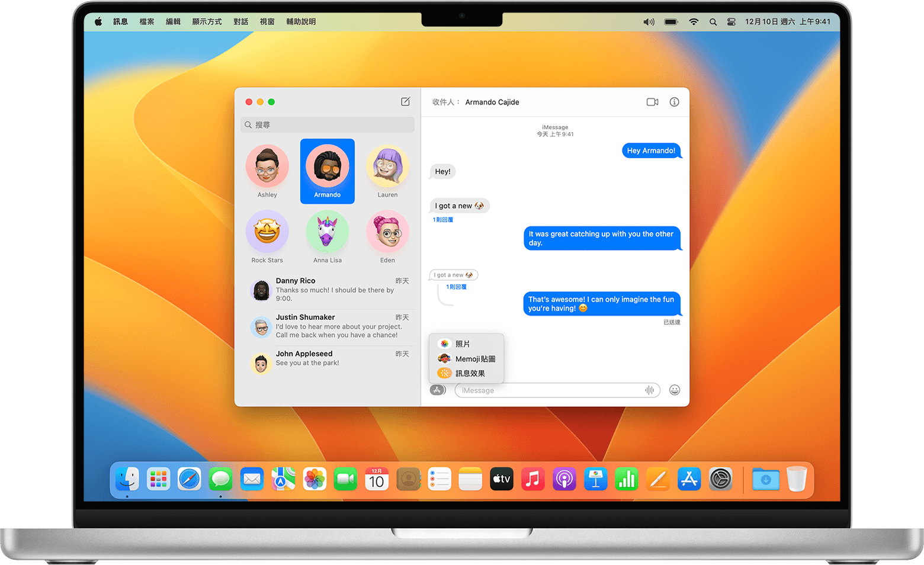The width and height of the screenshot is (924, 565).
Task: Select the pinned Ashley conversation
Action: (267, 172)
